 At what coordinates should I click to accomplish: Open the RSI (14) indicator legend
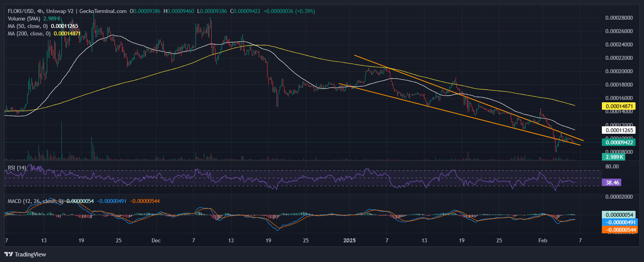click(x=17, y=168)
